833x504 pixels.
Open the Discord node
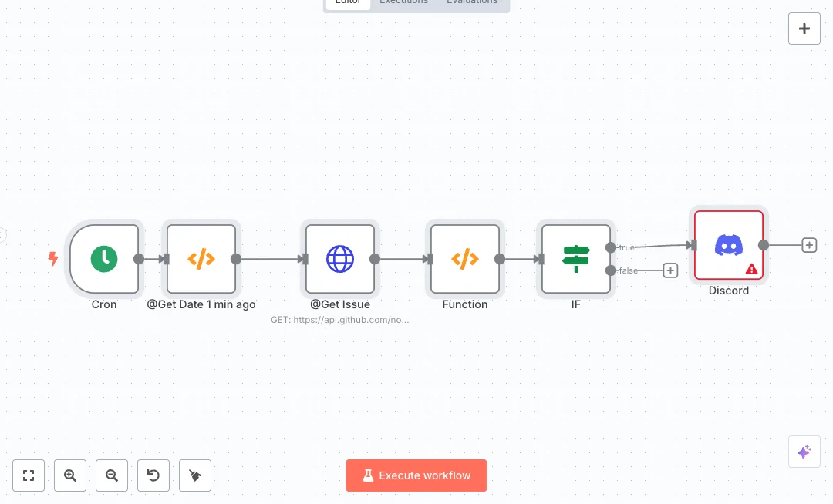[728, 245]
